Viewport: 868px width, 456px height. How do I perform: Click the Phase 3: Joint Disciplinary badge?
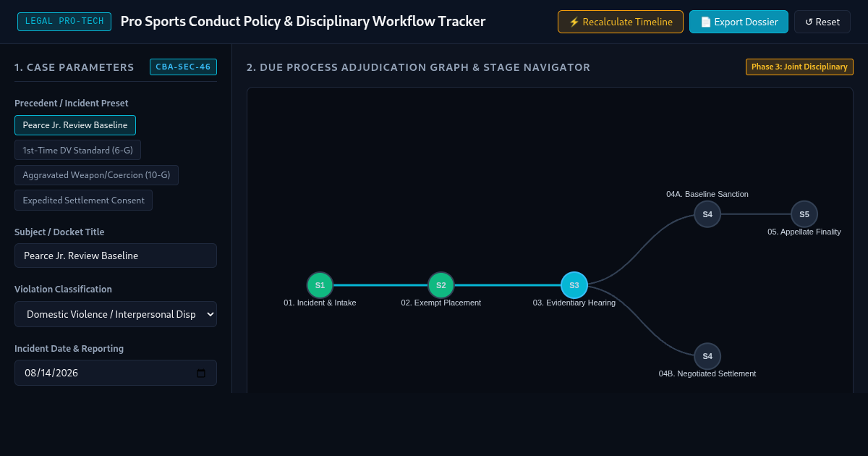[799, 67]
